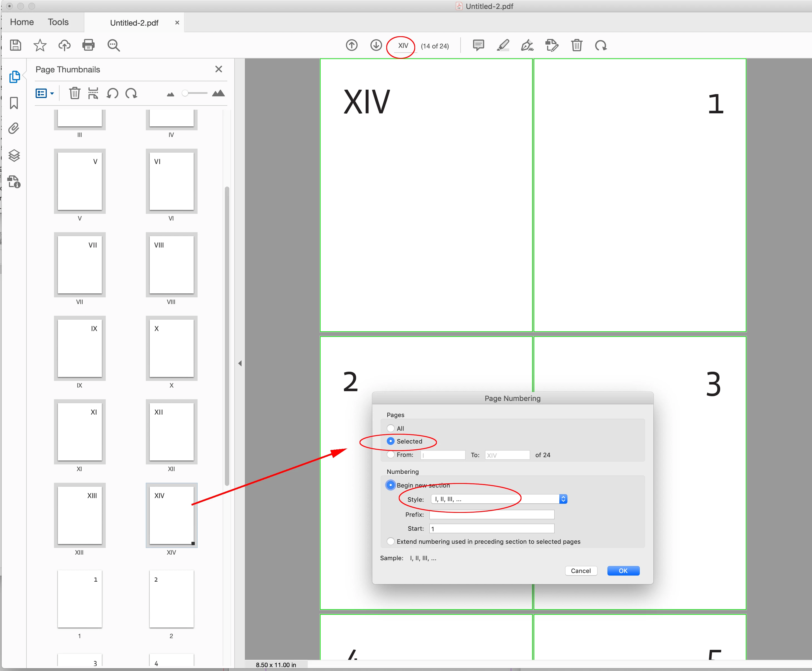
Task: Open the Layers panel icon
Action: [14, 155]
